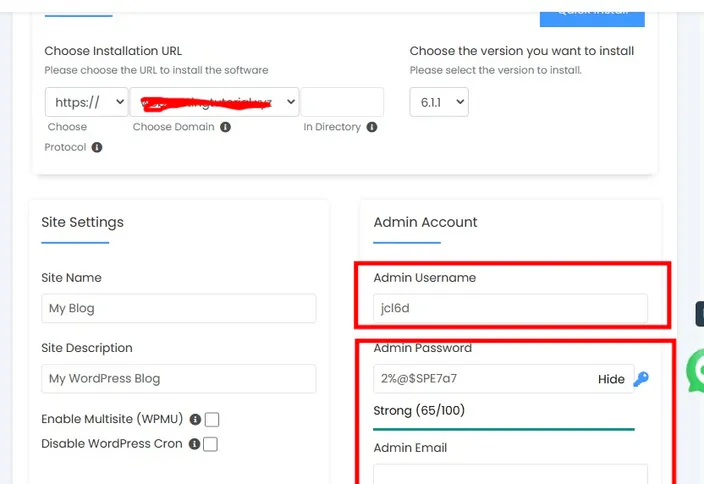Click the key icon to generate a password

(x=641, y=379)
